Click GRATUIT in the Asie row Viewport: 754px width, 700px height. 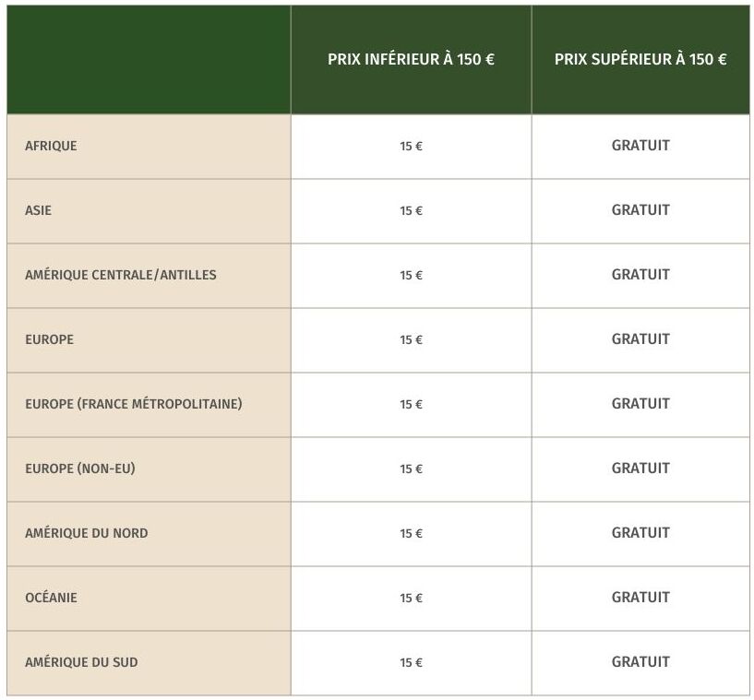click(640, 210)
